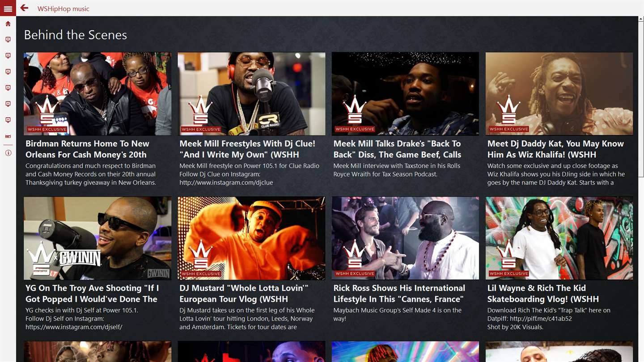Image resolution: width=644 pixels, height=362 pixels.
Task: Click title "Lil Wayne & Rich The Kid"
Action: tap(543, 294)
